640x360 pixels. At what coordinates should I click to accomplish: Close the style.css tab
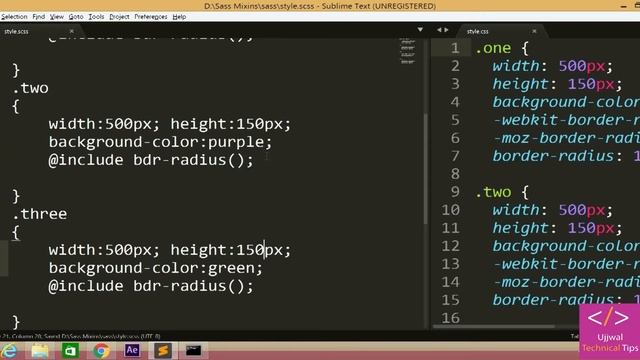click(x=534, y=31)
